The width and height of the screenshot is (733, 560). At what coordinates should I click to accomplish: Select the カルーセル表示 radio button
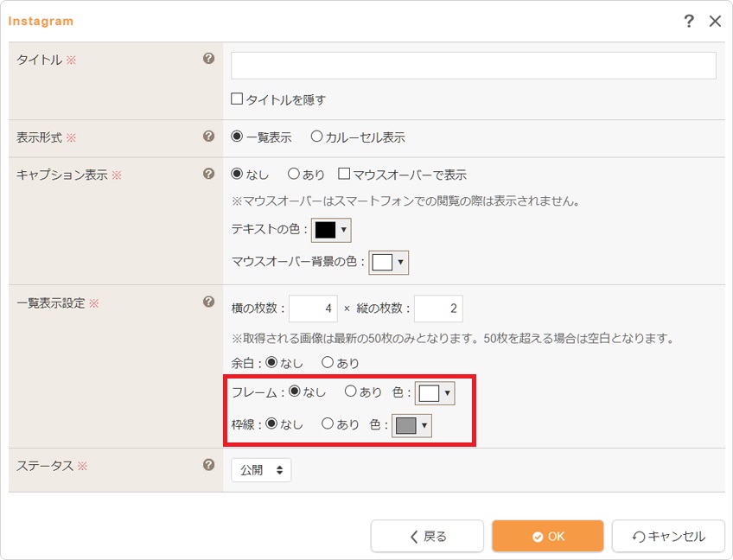tap(316, 136)
